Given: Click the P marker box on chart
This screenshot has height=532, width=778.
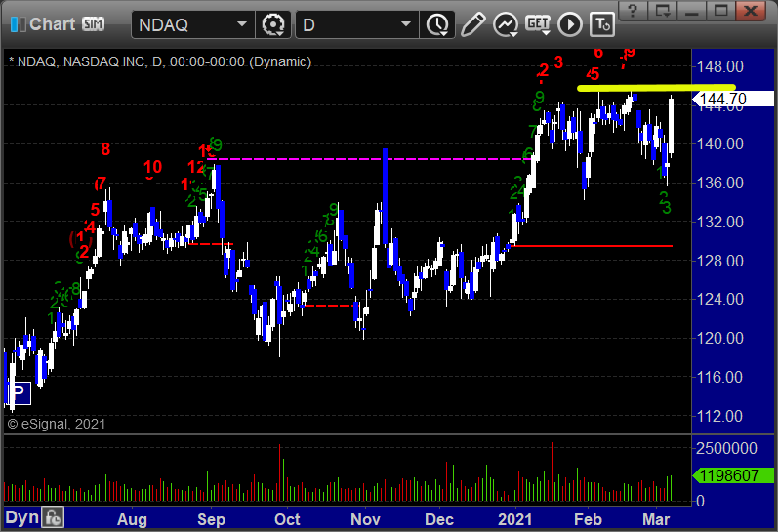Looking at the screenshot, I should (x=19, y=393).
